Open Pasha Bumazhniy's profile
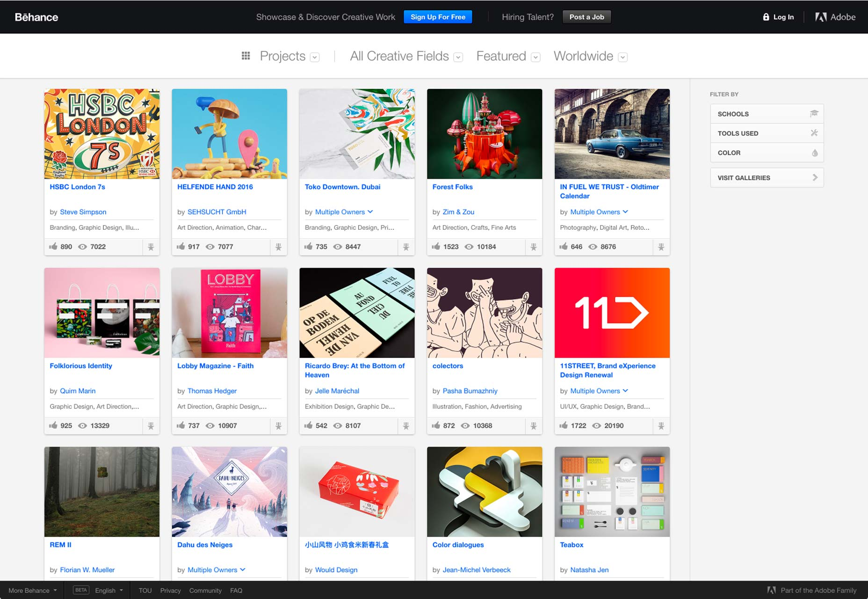The image size is (868, 599). 470,391
